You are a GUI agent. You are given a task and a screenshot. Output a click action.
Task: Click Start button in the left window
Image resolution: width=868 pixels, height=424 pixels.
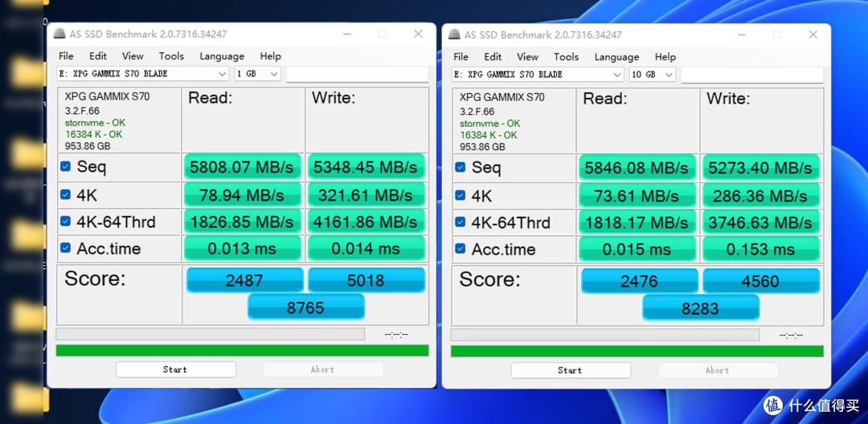tap(176, 369)
